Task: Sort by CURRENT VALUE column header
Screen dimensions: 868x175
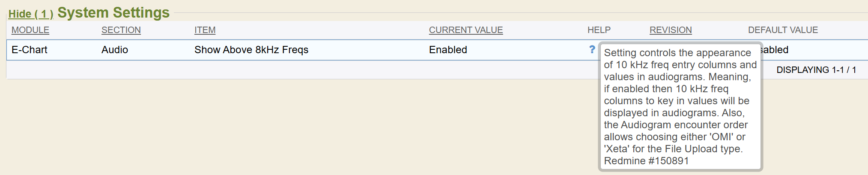Action: click(466, 30)
